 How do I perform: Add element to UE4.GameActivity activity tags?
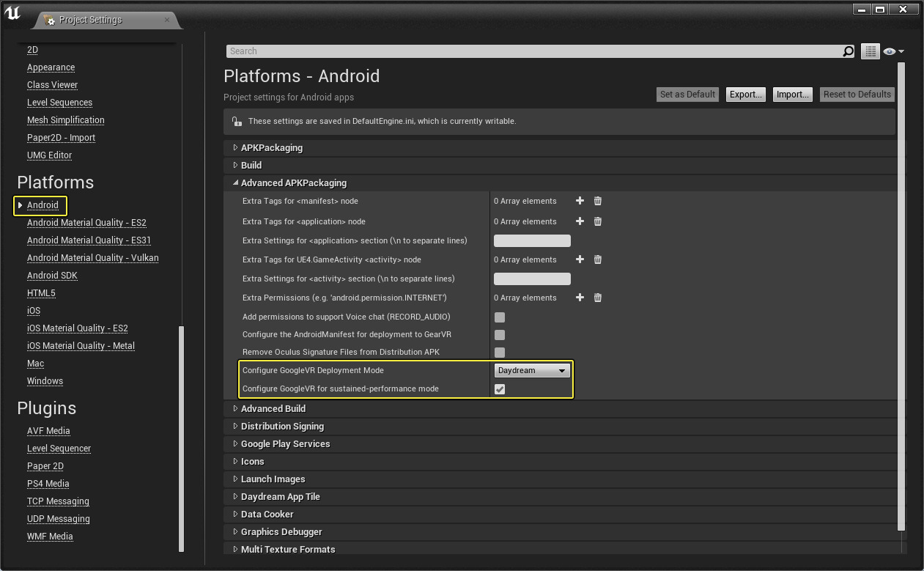point(580,259)
